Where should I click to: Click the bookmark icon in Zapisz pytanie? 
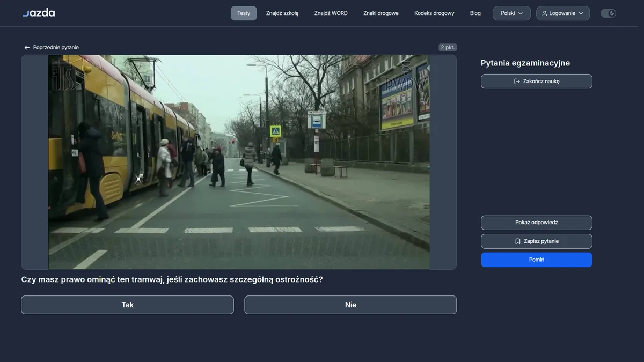coord(518,241)
